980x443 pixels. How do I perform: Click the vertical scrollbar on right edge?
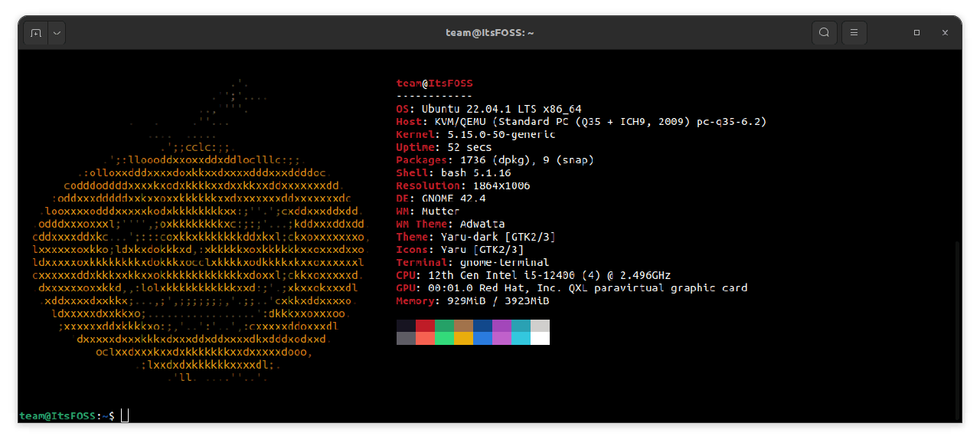pos(957,330)
